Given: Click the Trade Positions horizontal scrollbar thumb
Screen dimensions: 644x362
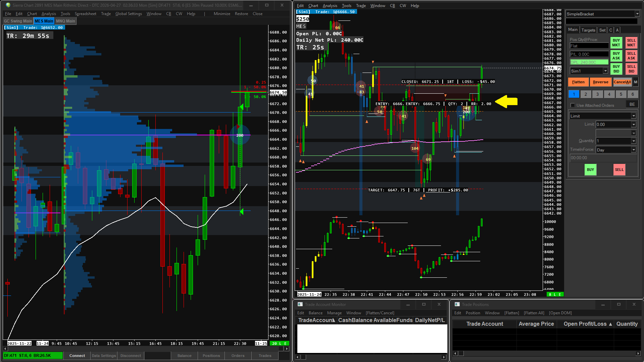Looking at the screenshot, I should pos(461,353).
